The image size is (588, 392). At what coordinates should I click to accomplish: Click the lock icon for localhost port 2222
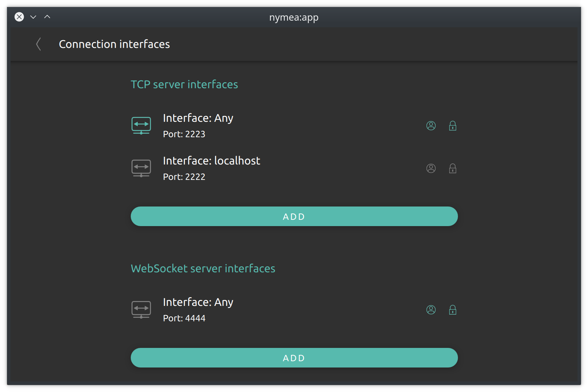452,168
